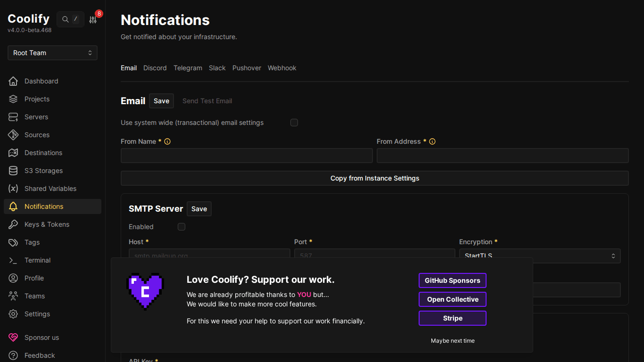Image resolution: width=644 pixels, height=362 pixels.
Task: Open the Webhook tab
Action: point(282,68)
